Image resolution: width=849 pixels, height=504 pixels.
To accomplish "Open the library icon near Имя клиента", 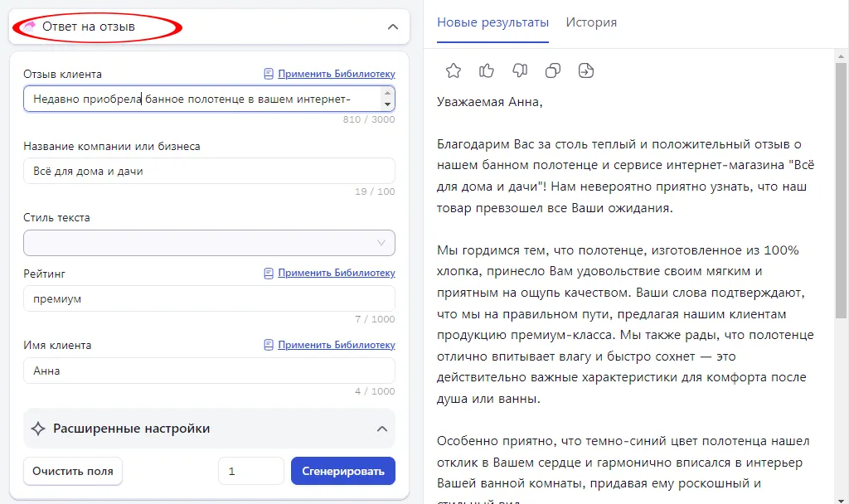I will pos(267,344).
